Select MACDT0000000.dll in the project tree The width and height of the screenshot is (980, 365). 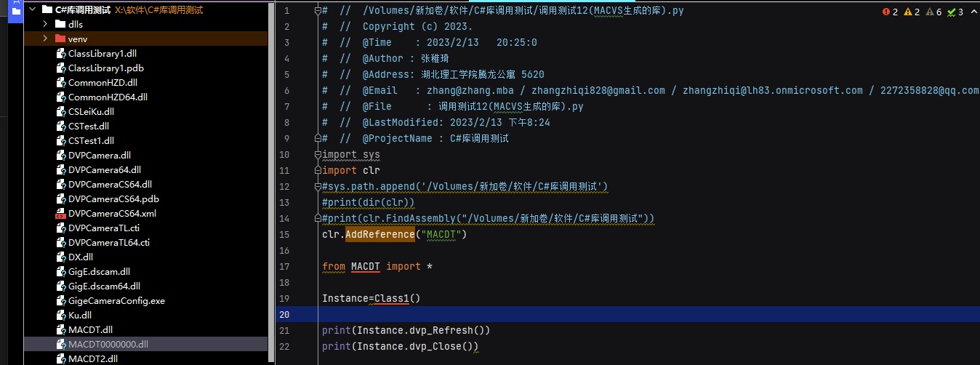108,344
